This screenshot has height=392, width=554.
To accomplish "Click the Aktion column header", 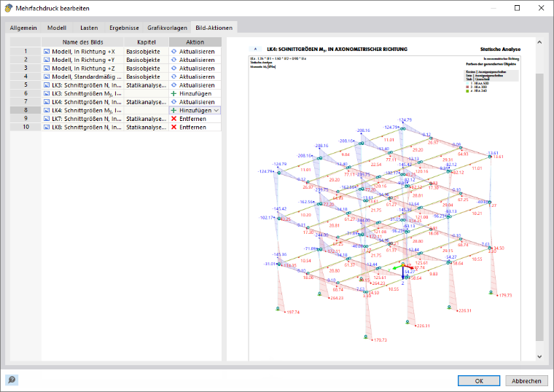I will pyautogui.click(x=195, y=42).
